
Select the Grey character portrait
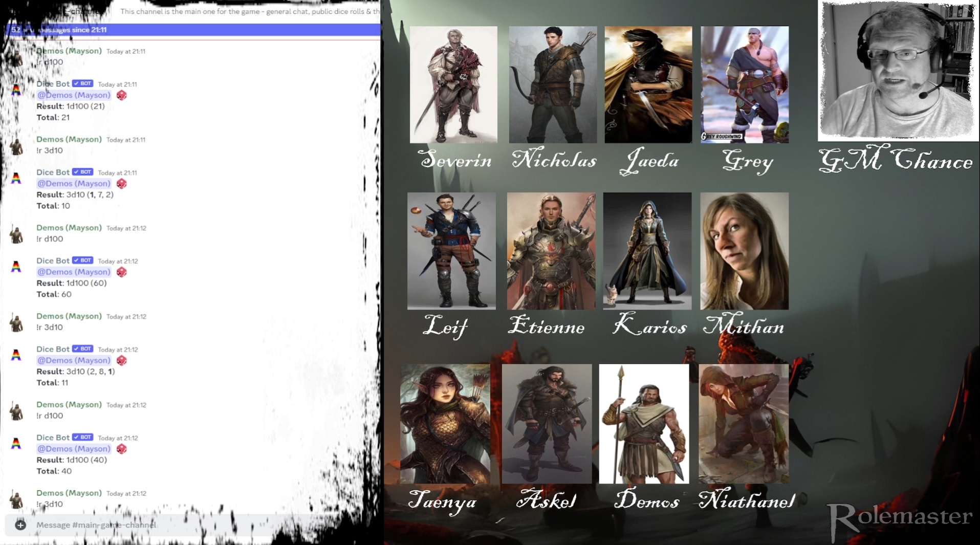tap(745, 84)
